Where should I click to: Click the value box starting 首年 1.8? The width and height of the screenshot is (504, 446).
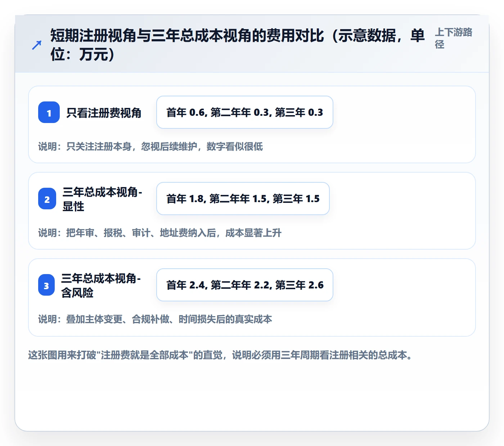click(243, 199)
